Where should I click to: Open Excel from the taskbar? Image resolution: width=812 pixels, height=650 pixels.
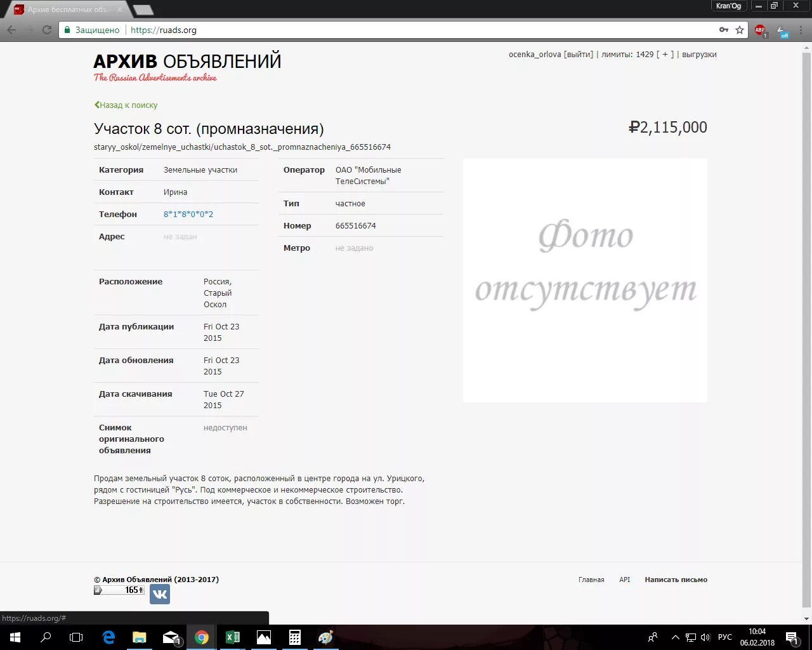coord(233,637)
